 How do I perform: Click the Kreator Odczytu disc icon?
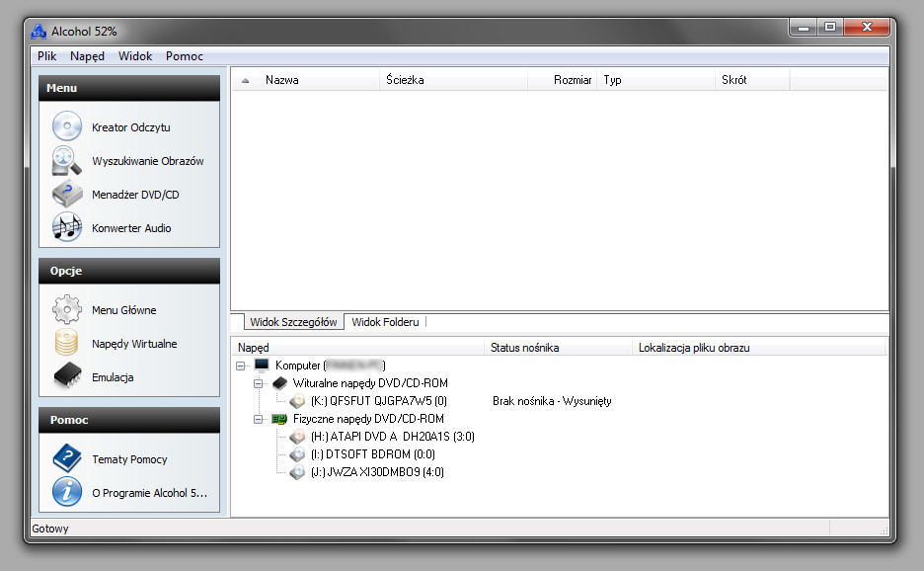tap(66, 126)
